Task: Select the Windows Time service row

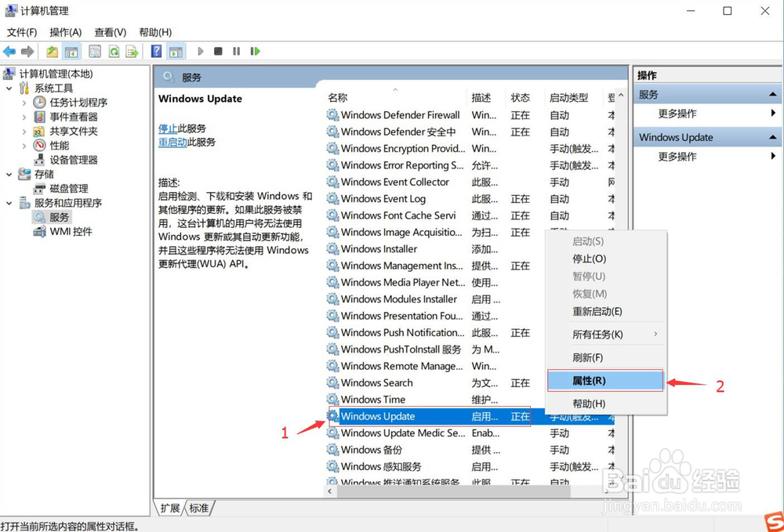Action: [470, 400]
